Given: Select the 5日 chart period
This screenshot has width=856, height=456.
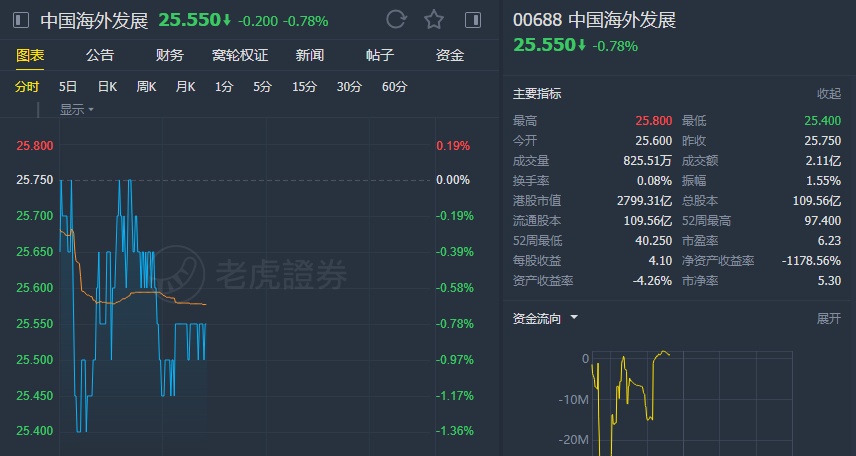Looking at the screenshot, I should [68, 87].
